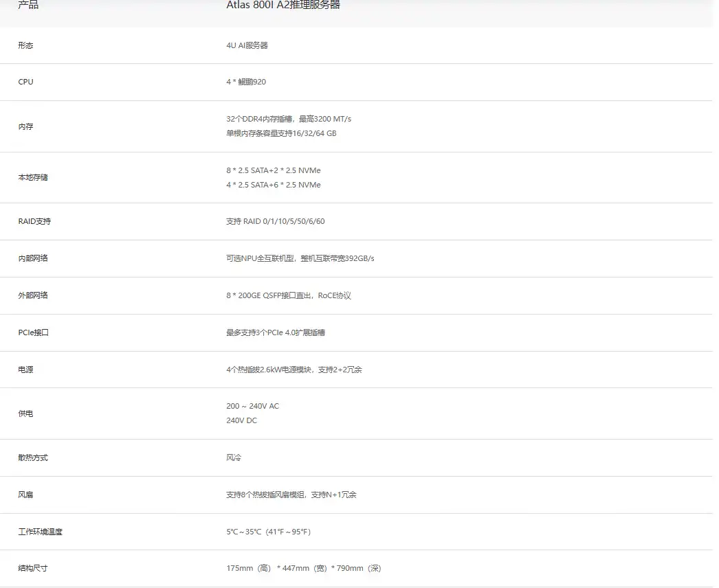Select the value 最多支持3个PCIe 4.0扩展插槽
The width and height of the screenshot is (719, 588).
[276, 332]
